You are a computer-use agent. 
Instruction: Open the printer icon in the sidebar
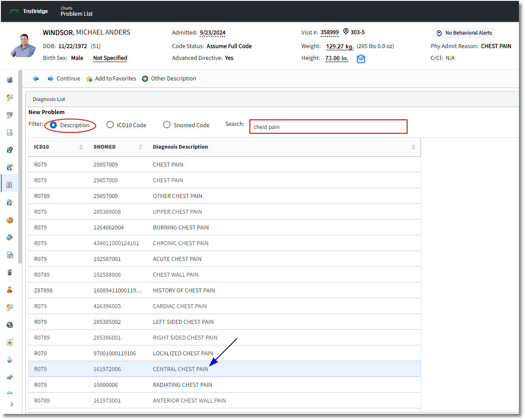pos(10,237)
